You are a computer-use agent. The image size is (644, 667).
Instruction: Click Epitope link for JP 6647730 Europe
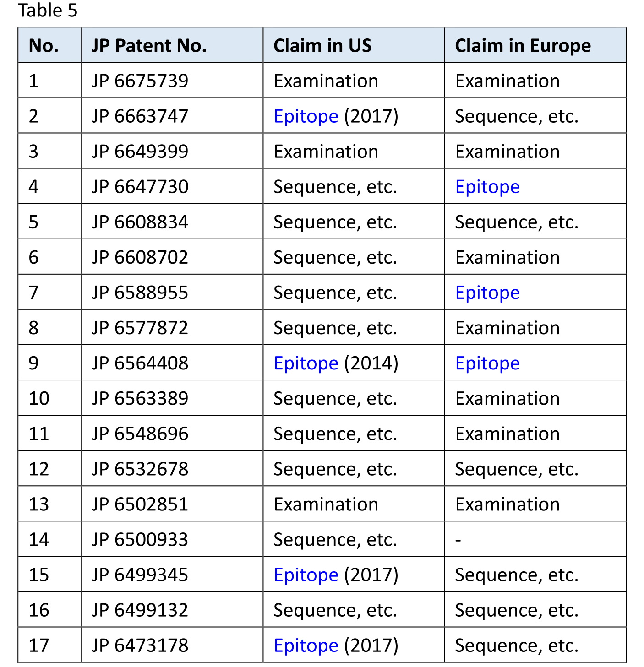[x=487, y=187]
